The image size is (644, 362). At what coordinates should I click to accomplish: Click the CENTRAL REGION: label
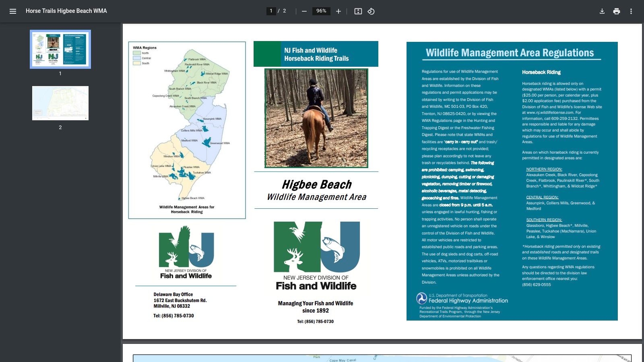(542, 197)
